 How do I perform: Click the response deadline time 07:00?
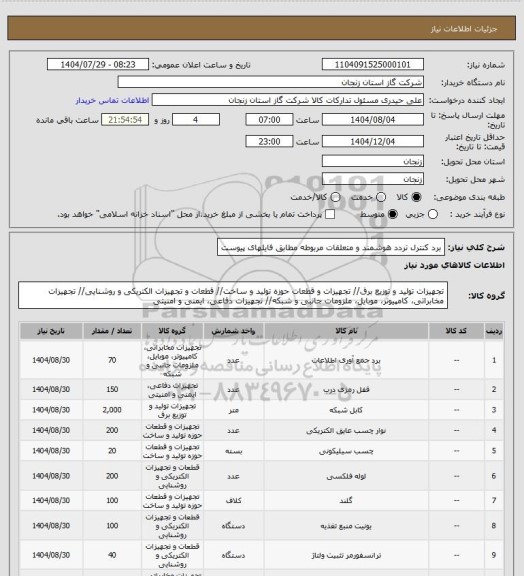click(269, 120)
